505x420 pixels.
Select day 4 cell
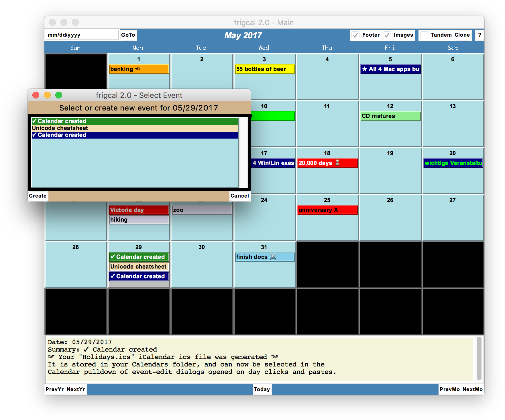click(327, 77)
